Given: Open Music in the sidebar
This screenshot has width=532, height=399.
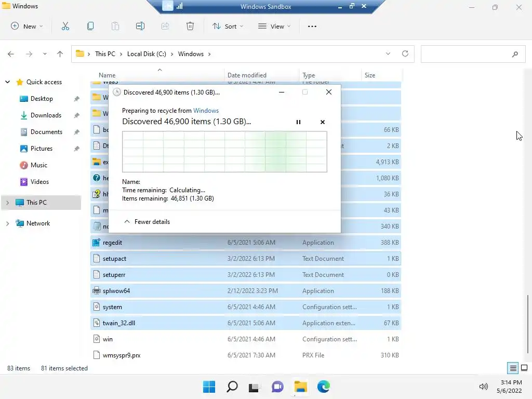Looking at the screenshot, I should pyautogui.click(x=38, y=165).
